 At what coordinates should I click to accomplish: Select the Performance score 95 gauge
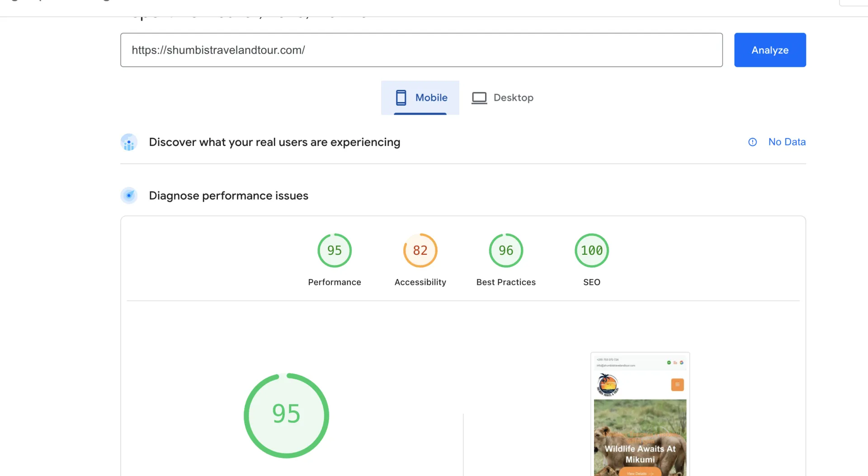point(335,250)
